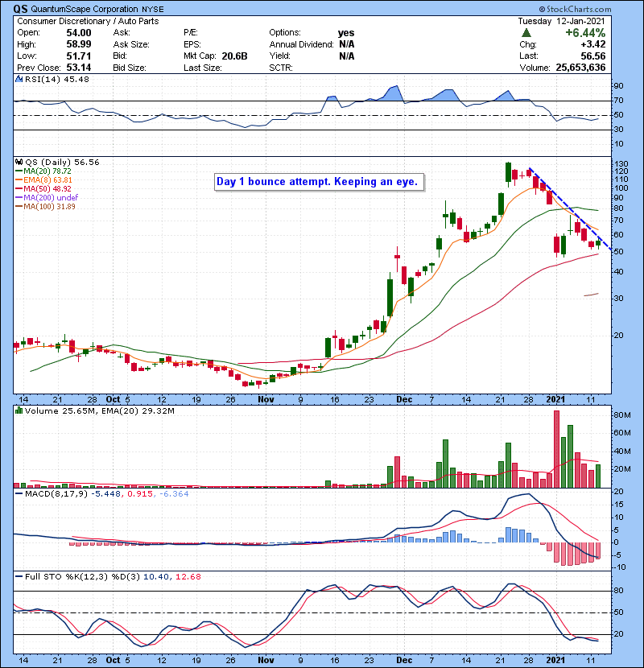Click the Last price 56.56
The height and width of the screenshot is (668, 644).
coord(592,56)
